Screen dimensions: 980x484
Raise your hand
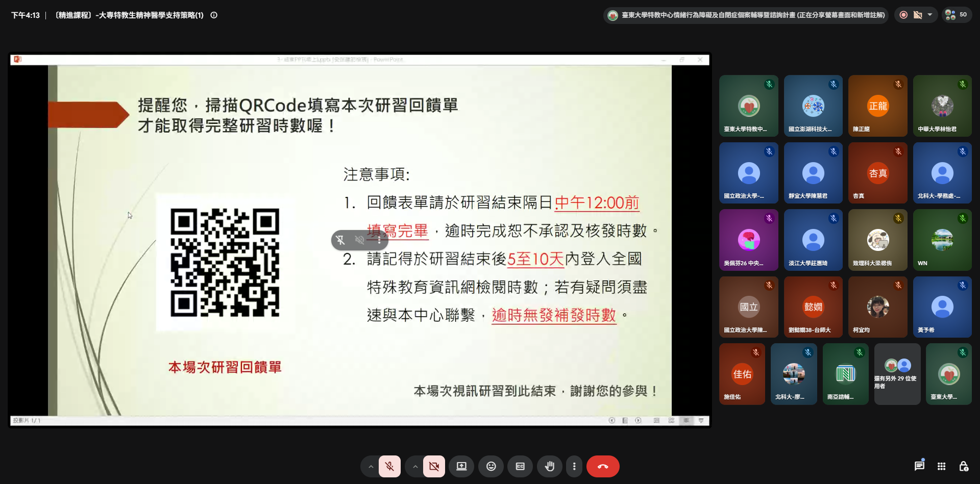click(550, 467)
